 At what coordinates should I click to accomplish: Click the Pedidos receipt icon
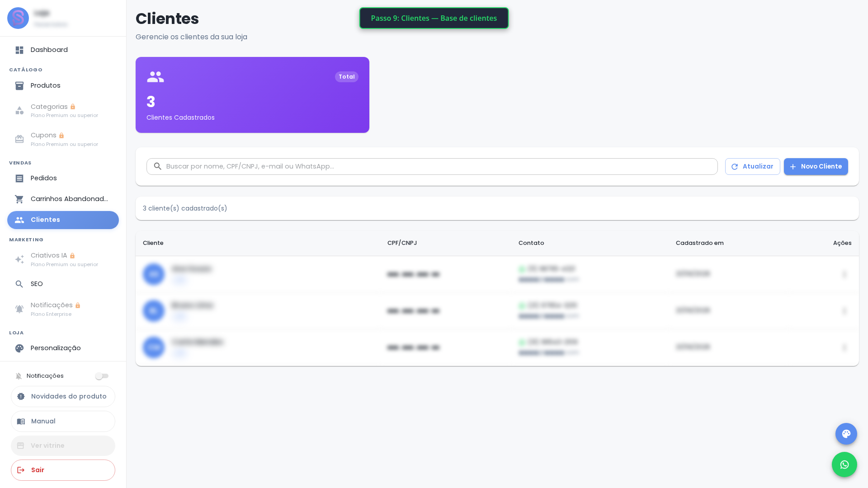pyautogui.click(x=19, y=178)
